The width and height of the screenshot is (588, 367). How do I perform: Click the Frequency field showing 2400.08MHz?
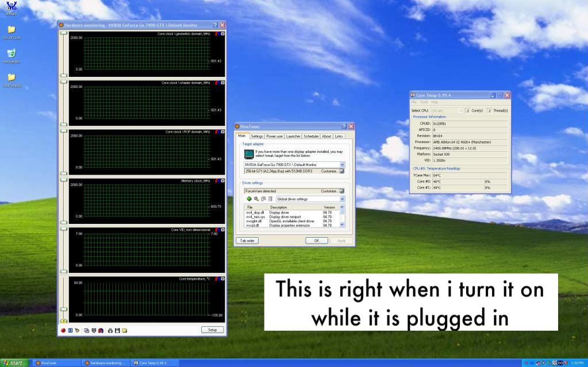[470, 148]
